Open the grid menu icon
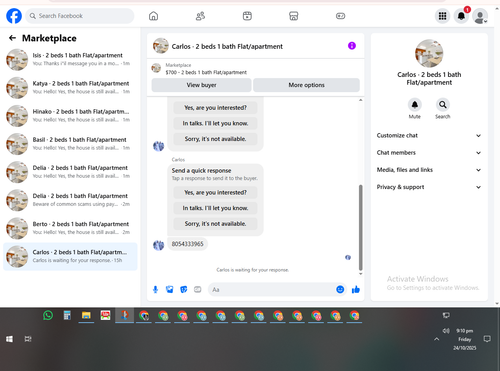 pyautogui.click(x=442, y=16)
